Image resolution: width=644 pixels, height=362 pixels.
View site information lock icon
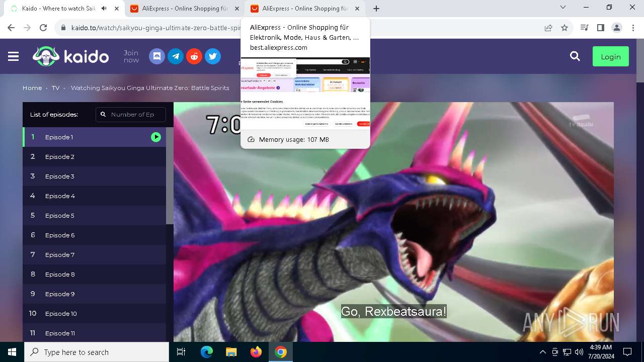(63, 28)
